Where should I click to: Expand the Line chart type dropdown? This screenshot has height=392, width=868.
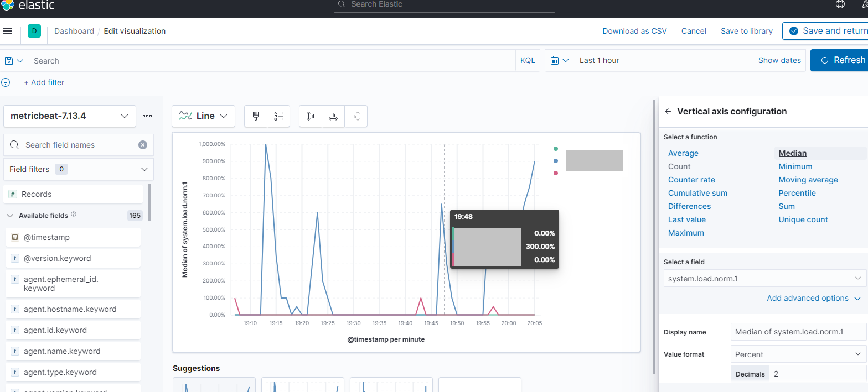pos(203,116)
